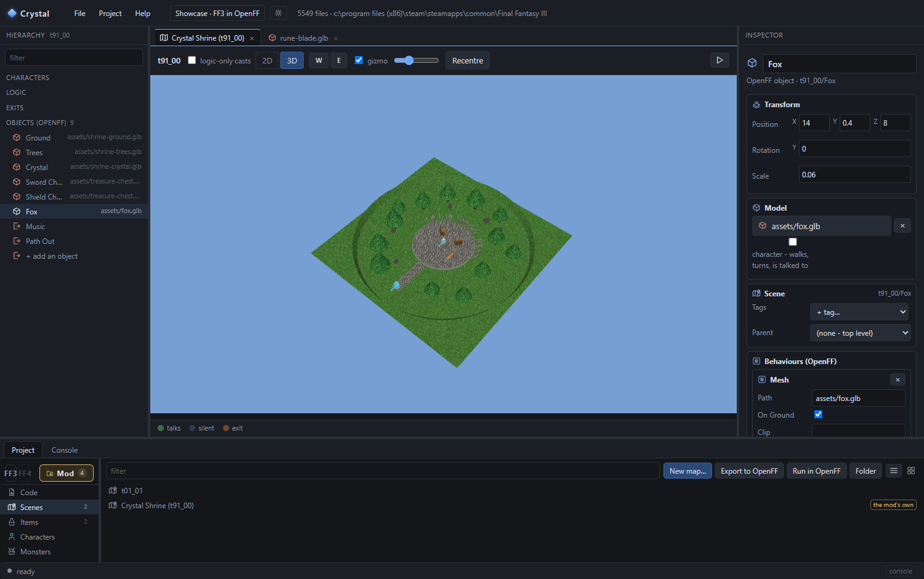Click the t01_01 scene map icon
924x579 pixels.
[113, 490]
